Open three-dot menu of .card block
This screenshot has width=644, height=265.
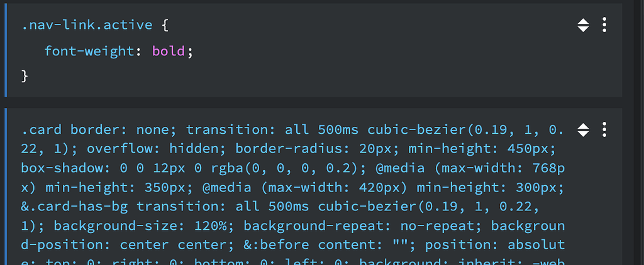coord(604,129)
